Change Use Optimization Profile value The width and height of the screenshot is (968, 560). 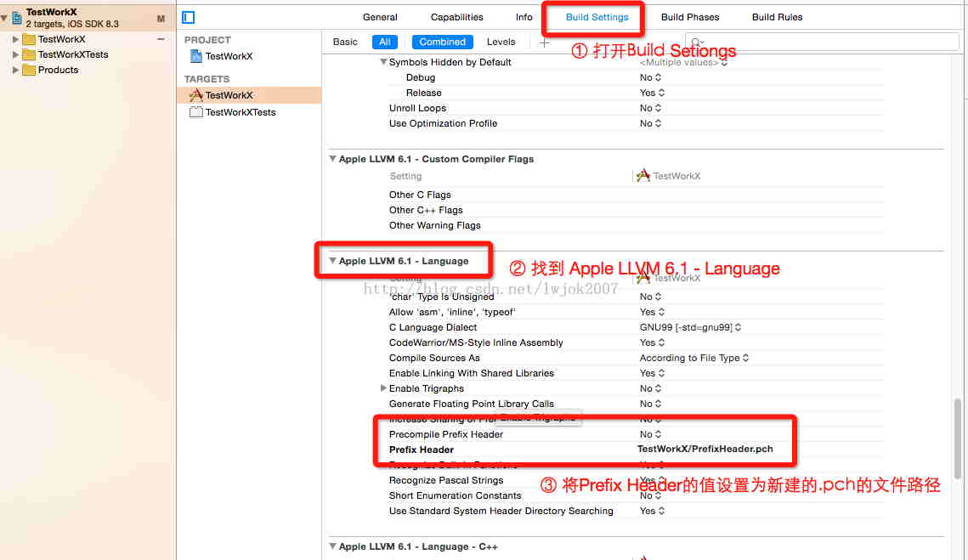coord(650,123)
